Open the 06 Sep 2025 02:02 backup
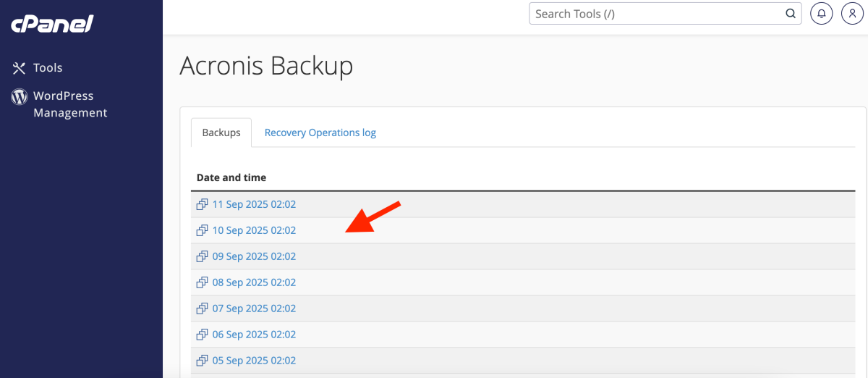Screen dimensions: 868x378 click(x=254, y=335)
